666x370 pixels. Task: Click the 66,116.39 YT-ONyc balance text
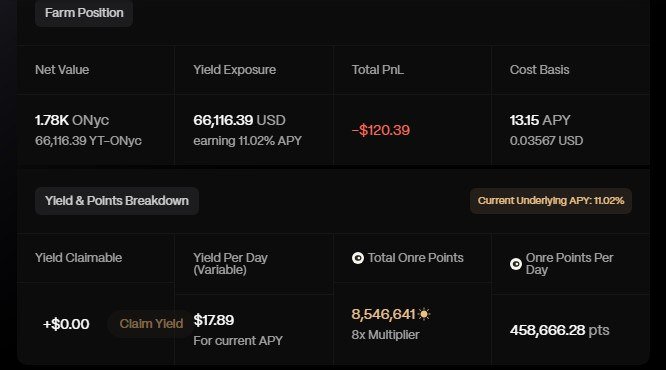(x=88, y=141)
